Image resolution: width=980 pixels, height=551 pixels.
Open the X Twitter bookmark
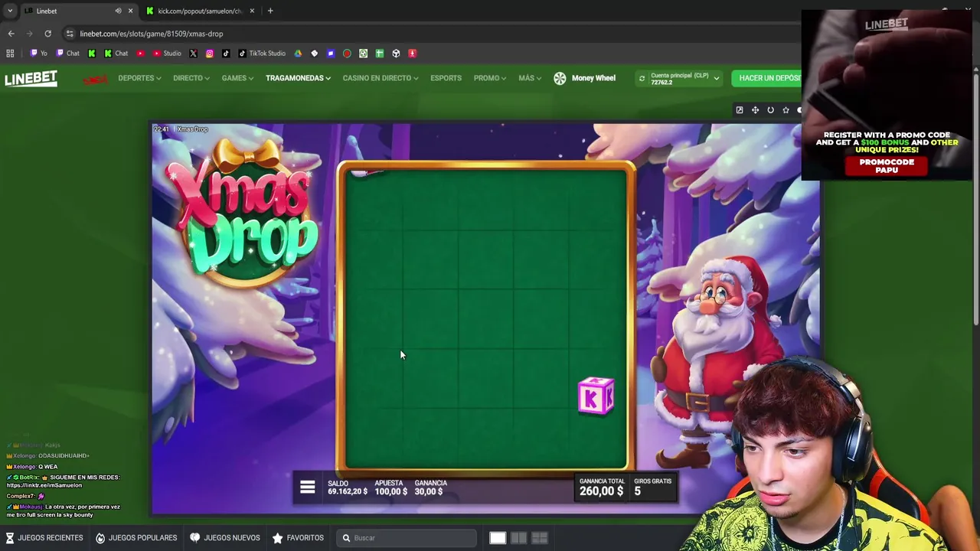[193, 54]
